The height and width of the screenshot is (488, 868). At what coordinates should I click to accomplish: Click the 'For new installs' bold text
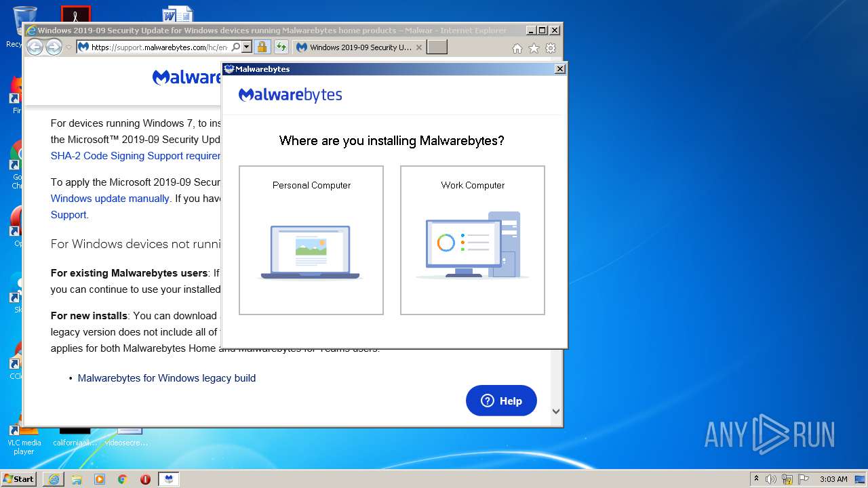[89, 316]
